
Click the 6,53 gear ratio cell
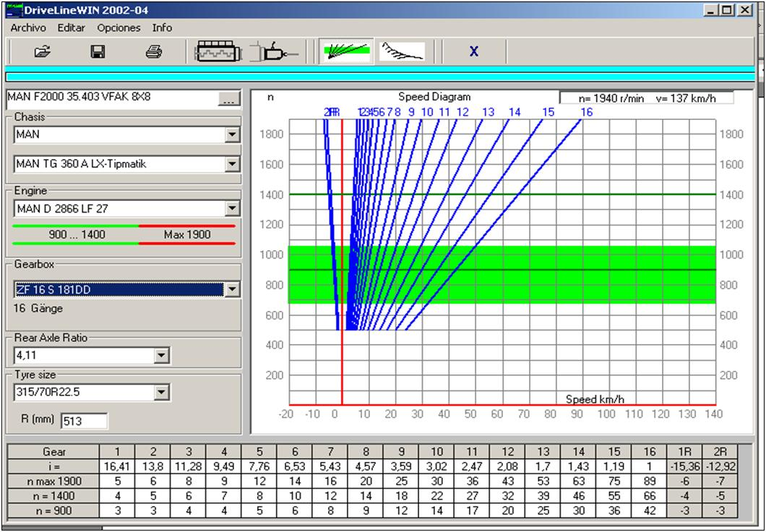pos(295,466)
